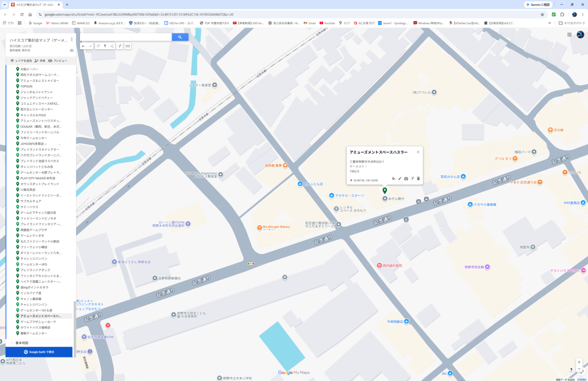The width and height of the screenshot is (588, 381).
Task: Open the Chrome three-dot menu
Action: click(x=583, y=14)
